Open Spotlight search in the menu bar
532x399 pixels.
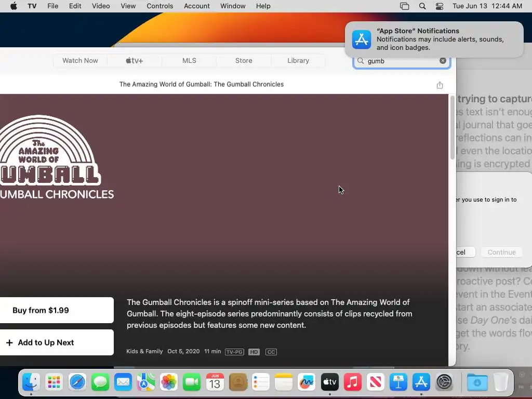click(422, 6)
